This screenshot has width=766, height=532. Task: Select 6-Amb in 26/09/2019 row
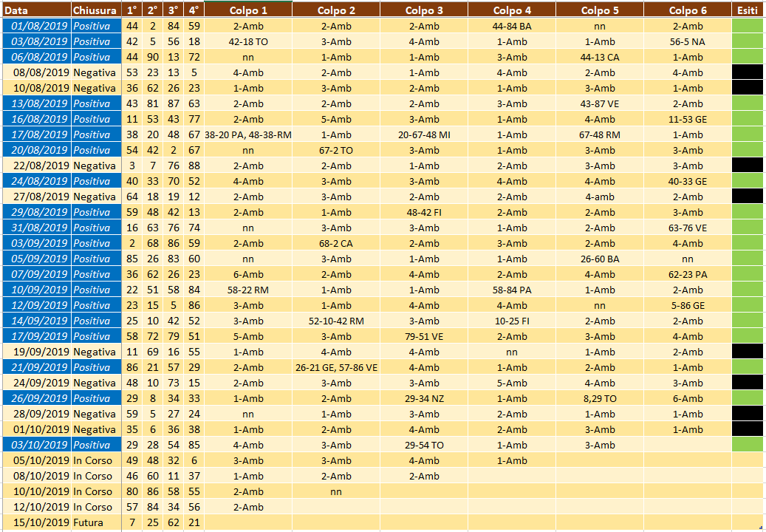click(x=688, y=398)
